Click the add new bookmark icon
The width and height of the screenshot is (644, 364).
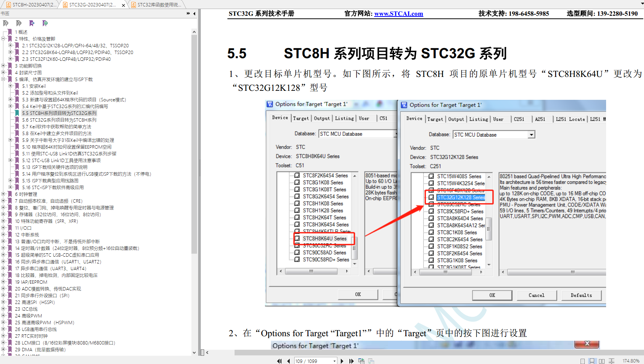[x=19, y=23]
